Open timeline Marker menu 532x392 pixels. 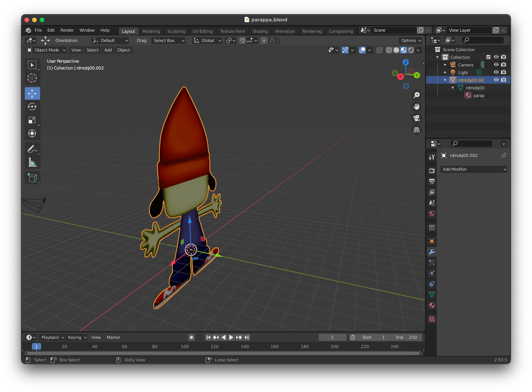coord(113,337)
